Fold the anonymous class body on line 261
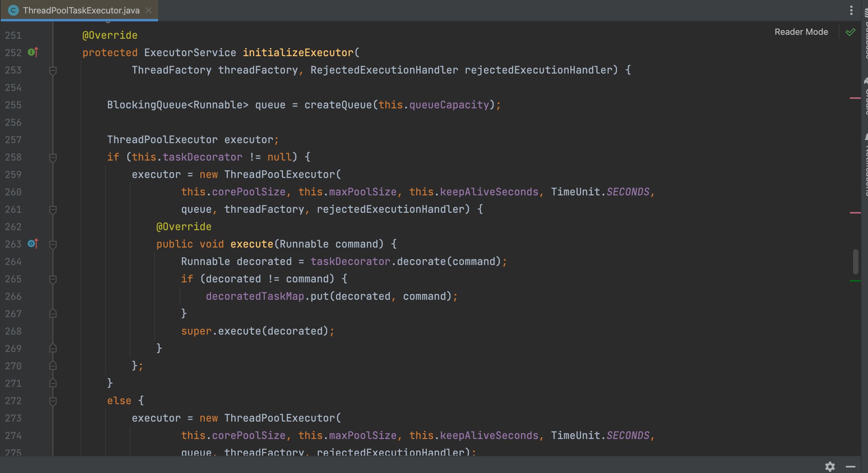 click(53, 210)
